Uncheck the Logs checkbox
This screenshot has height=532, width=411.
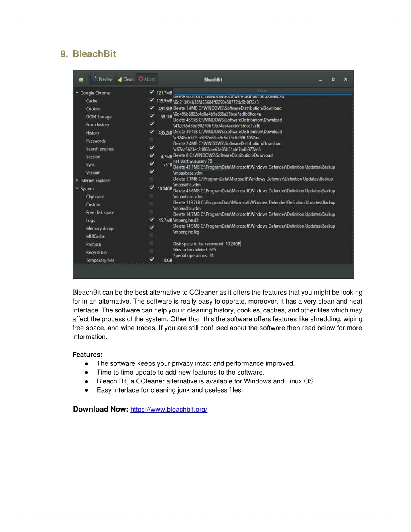152,220
